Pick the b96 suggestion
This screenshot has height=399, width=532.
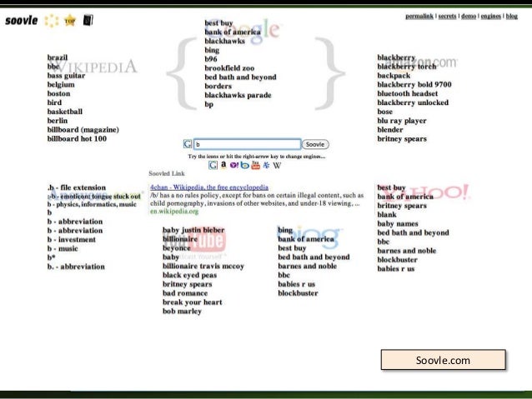pyautogui.click(x=211, y=59)
